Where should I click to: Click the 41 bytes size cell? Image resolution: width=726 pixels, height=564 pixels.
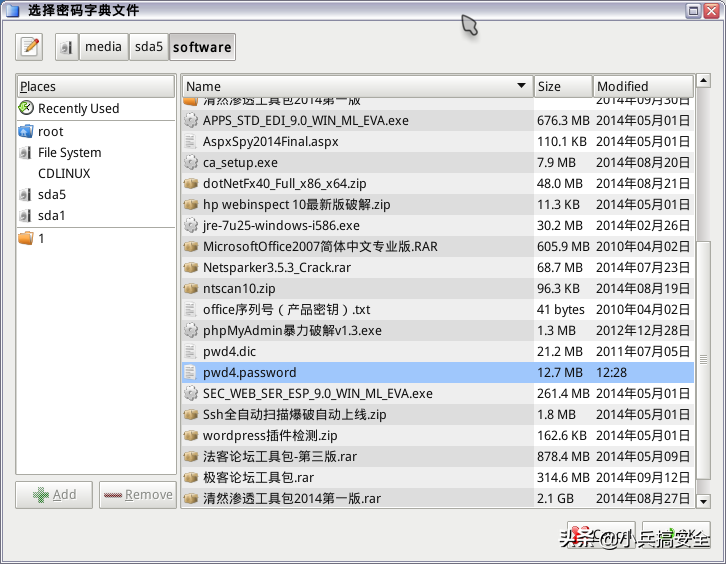click(x=560, y=309)
